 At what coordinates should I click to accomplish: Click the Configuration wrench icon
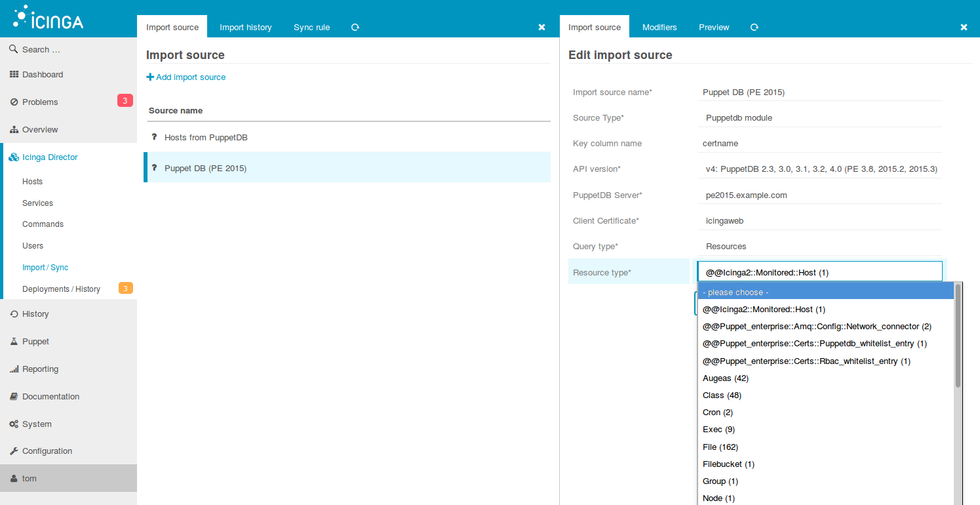tap(14, 451)
